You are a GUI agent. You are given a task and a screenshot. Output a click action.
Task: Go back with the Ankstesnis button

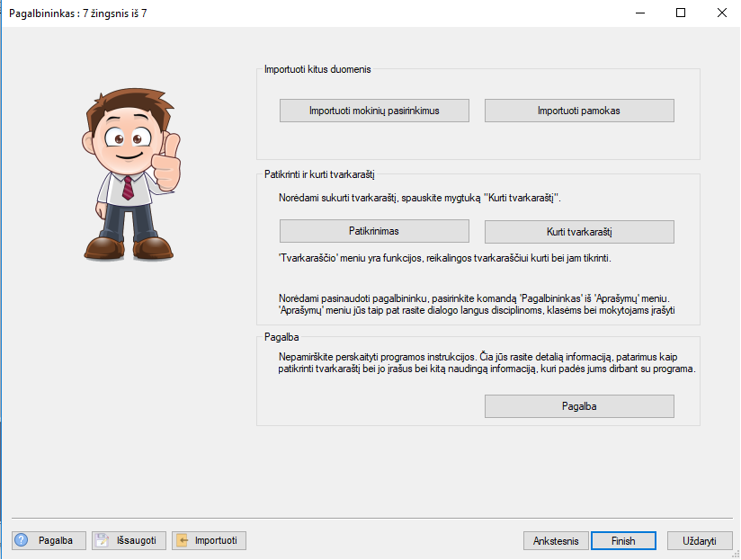click(x=556, y=541)
